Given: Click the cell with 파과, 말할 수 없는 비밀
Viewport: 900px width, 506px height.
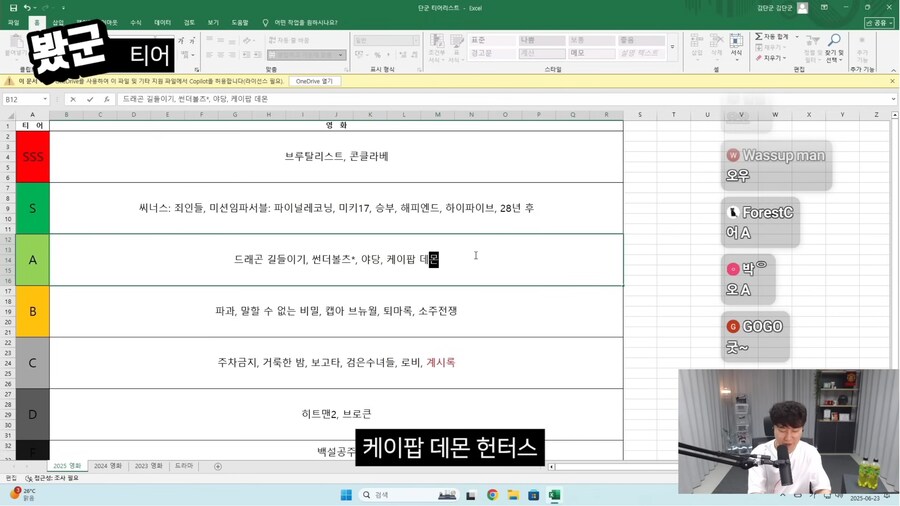Looking at the screenshot, I should (x=336, y=312).
